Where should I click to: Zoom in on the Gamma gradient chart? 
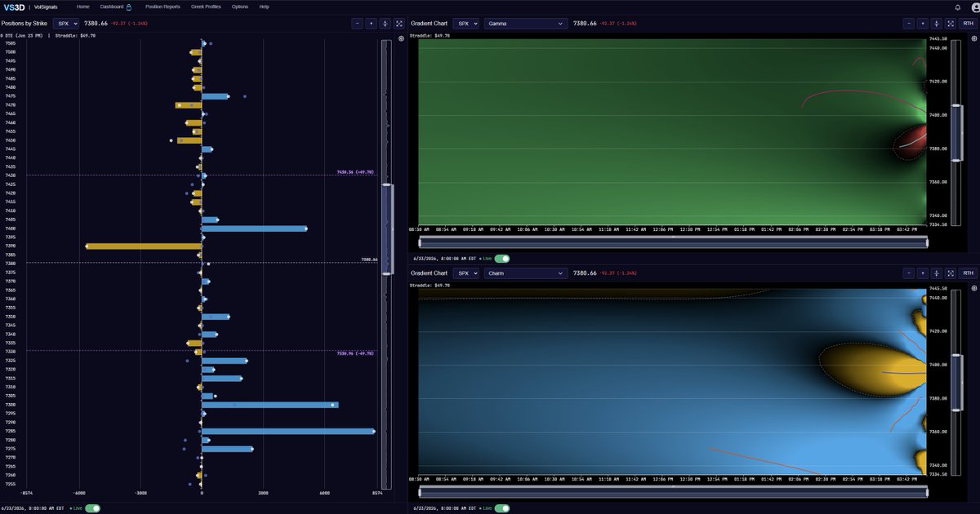click(x=922, y=24)
